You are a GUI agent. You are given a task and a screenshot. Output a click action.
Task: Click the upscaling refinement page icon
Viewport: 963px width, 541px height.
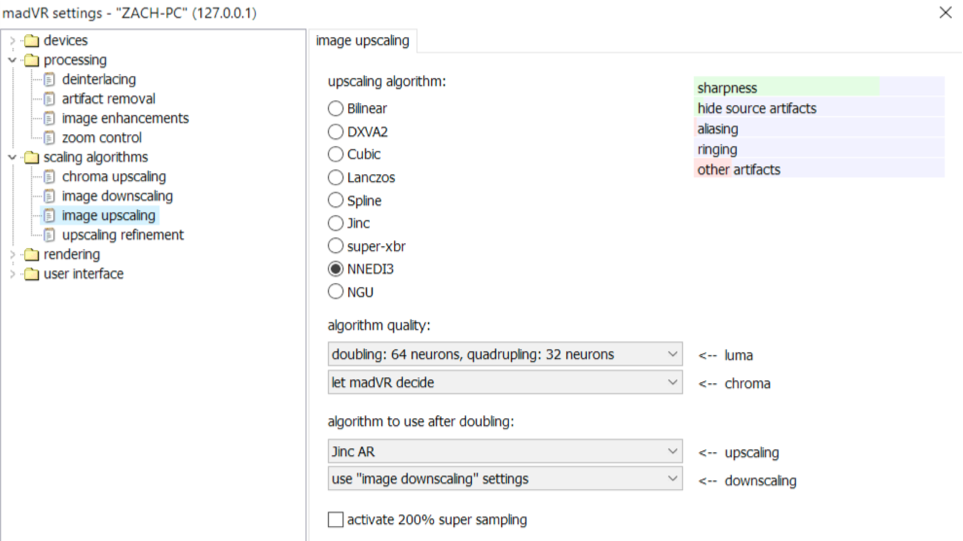pyautogui.click(x=49, y=235)
